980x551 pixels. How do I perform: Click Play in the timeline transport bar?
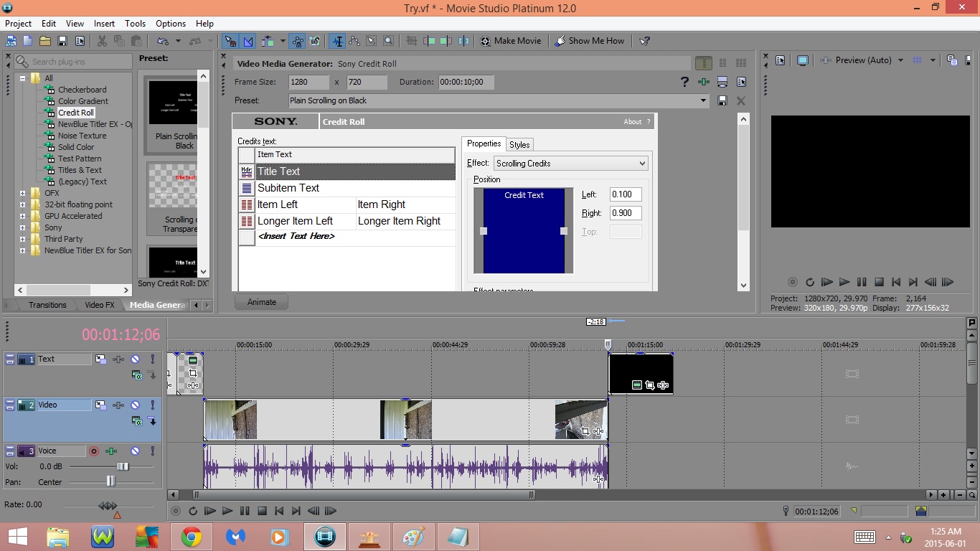coord(227,511)
